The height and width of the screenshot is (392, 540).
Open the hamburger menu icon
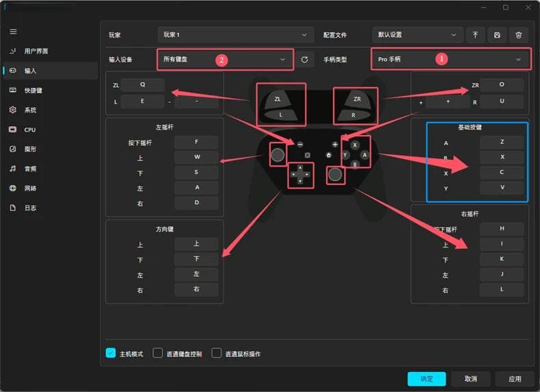click(13, 32)
